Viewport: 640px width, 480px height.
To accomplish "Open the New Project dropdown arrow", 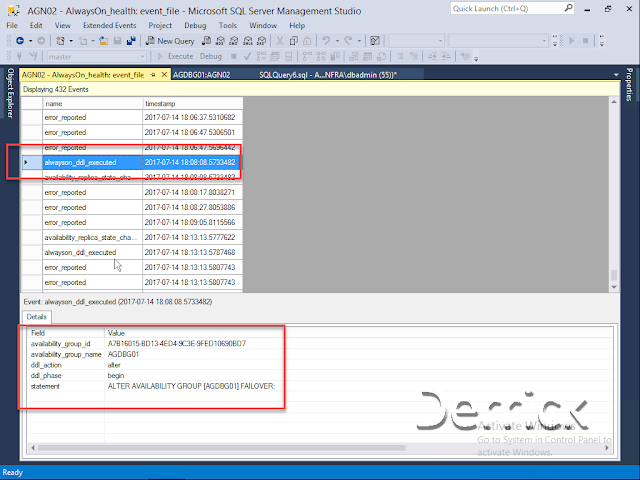I will tap(71, 40).
